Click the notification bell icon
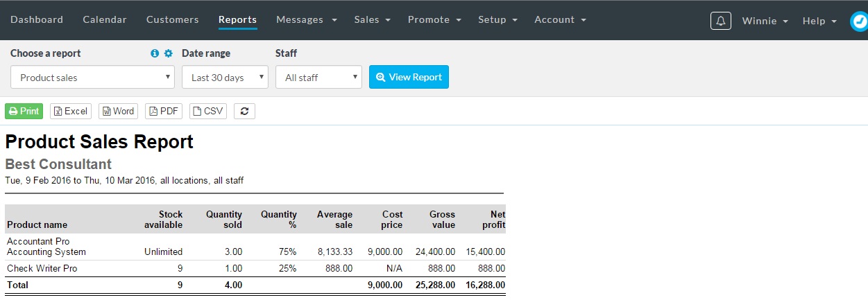The width and height of the screenshot is (868, 300). tap(721, 21)
